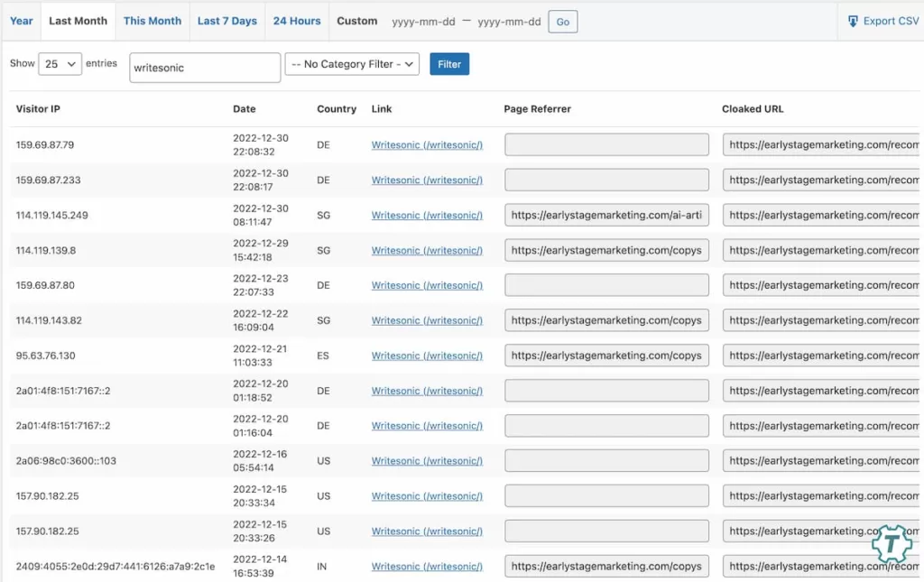
Task: Click the Country column header
Action: coord(337,109)
